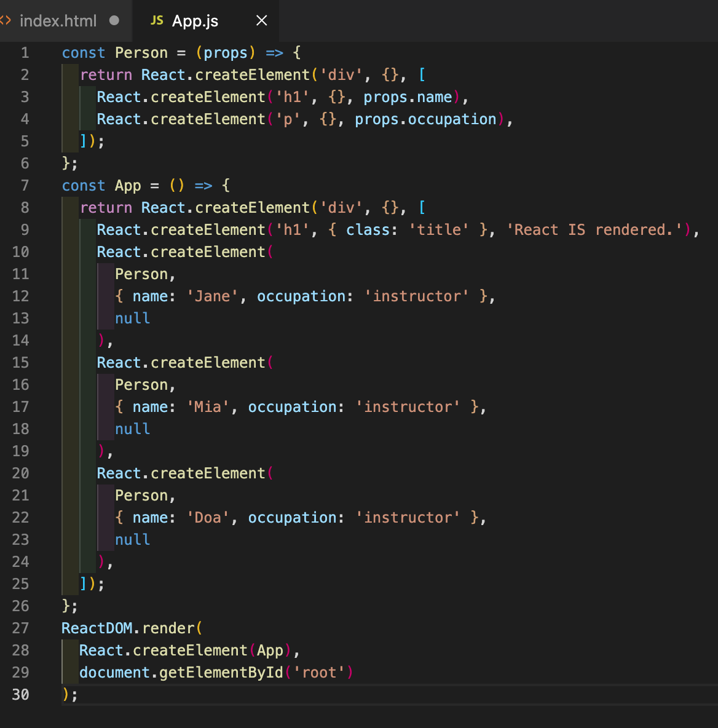Click line number 7 in the gutter

(25, 185)
